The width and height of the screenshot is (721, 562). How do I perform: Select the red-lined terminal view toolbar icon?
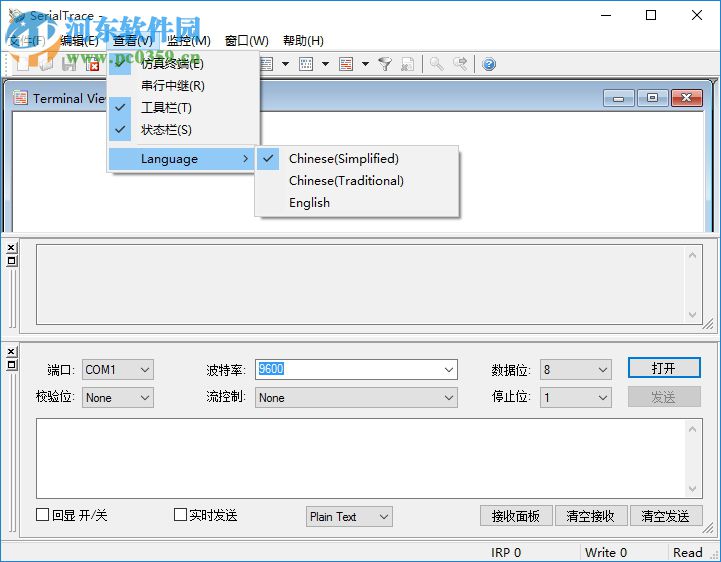point(346,64)
